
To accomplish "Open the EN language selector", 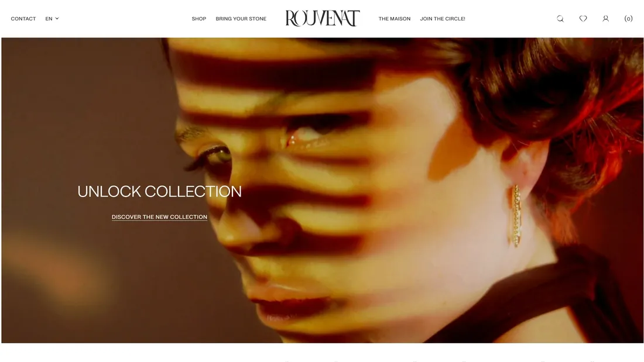I will pyautogui.click(x=52, y=19).
